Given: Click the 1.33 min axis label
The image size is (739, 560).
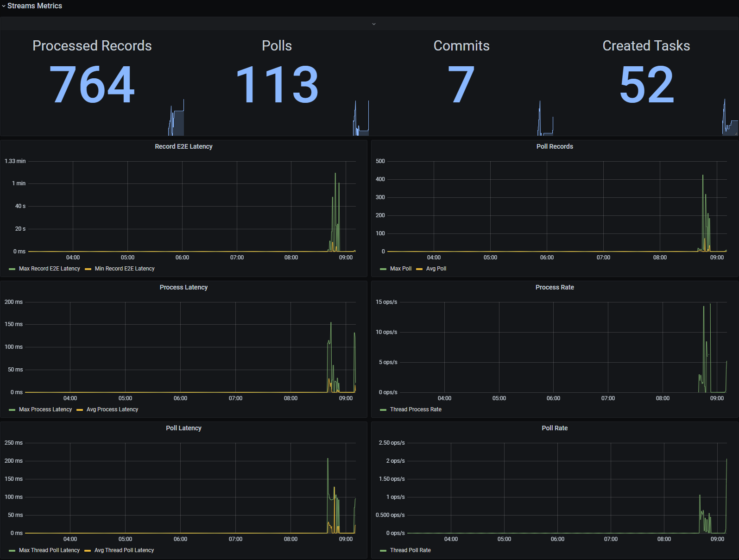Looking at the screenshot, I should pos(15,161).
